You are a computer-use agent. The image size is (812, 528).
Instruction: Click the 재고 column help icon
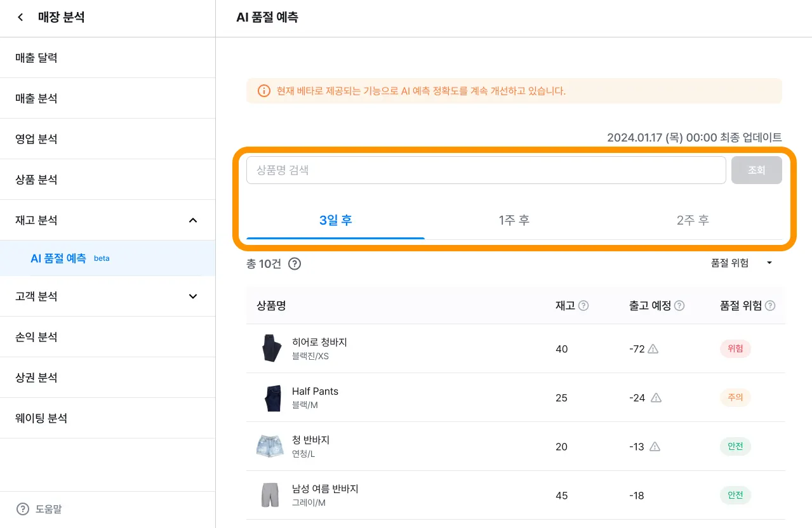coord(583,306)
